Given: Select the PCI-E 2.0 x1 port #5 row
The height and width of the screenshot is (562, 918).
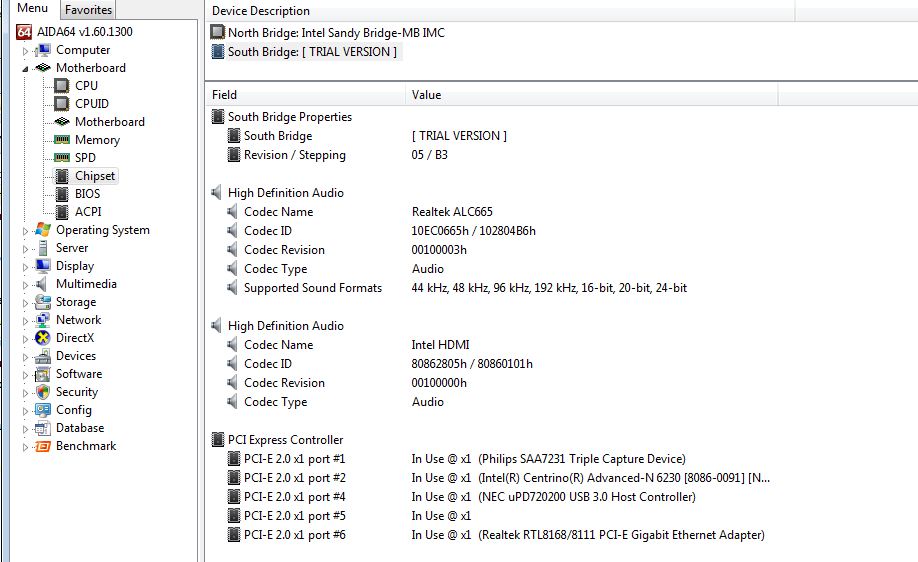Looking at the screenshot, I should coord(349,516).
